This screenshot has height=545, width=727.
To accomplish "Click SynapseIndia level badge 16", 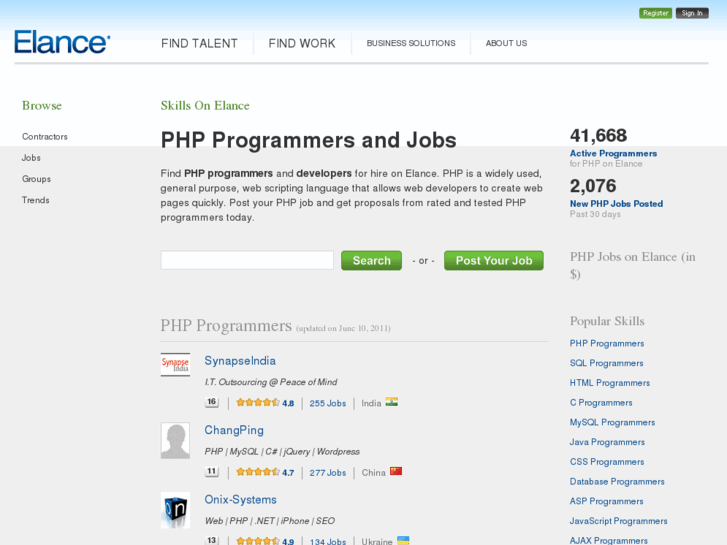I will [211, 402].
